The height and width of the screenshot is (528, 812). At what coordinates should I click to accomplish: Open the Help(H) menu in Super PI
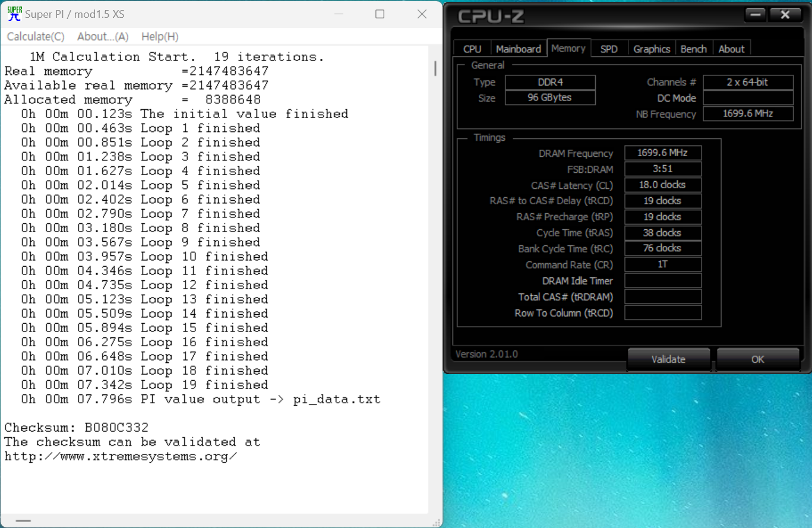click(160, 36)
